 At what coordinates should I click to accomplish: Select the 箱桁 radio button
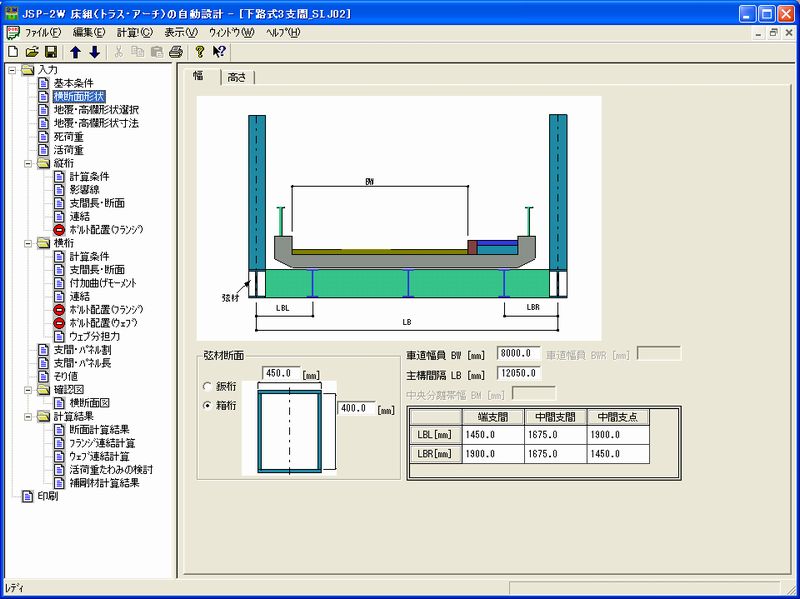(207, 406)
